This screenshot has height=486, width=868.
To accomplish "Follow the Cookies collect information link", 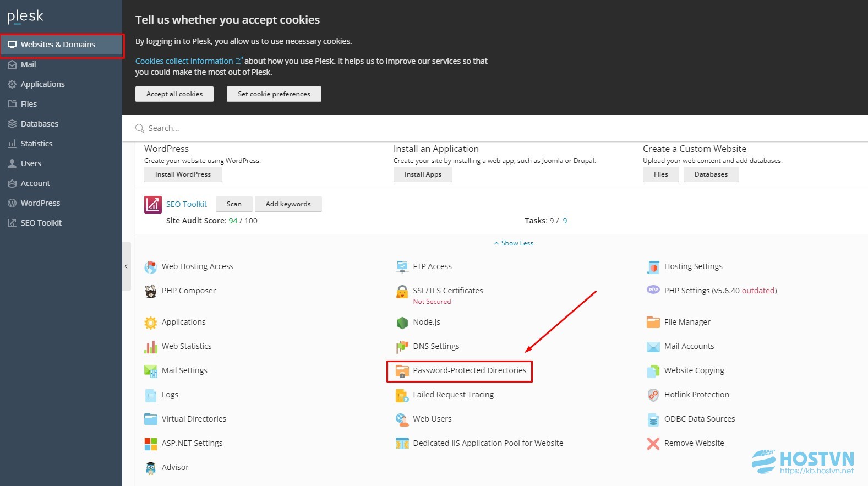I will tap(188, 61).
